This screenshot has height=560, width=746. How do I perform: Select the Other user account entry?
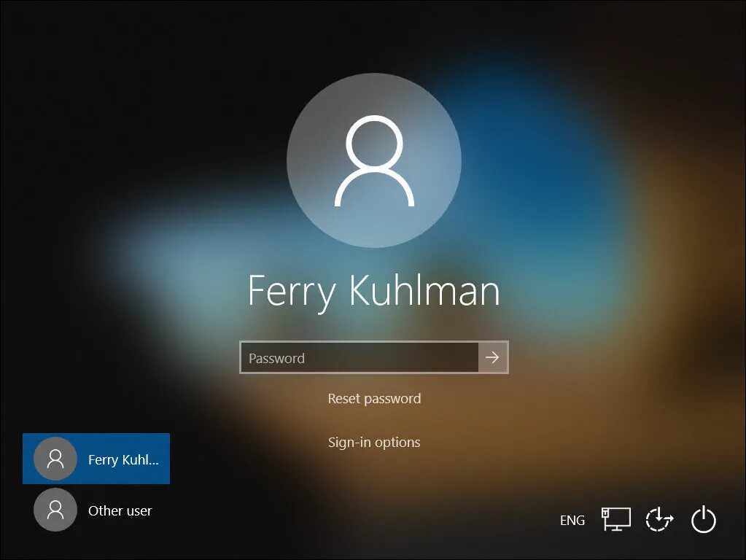coord(97,510)
